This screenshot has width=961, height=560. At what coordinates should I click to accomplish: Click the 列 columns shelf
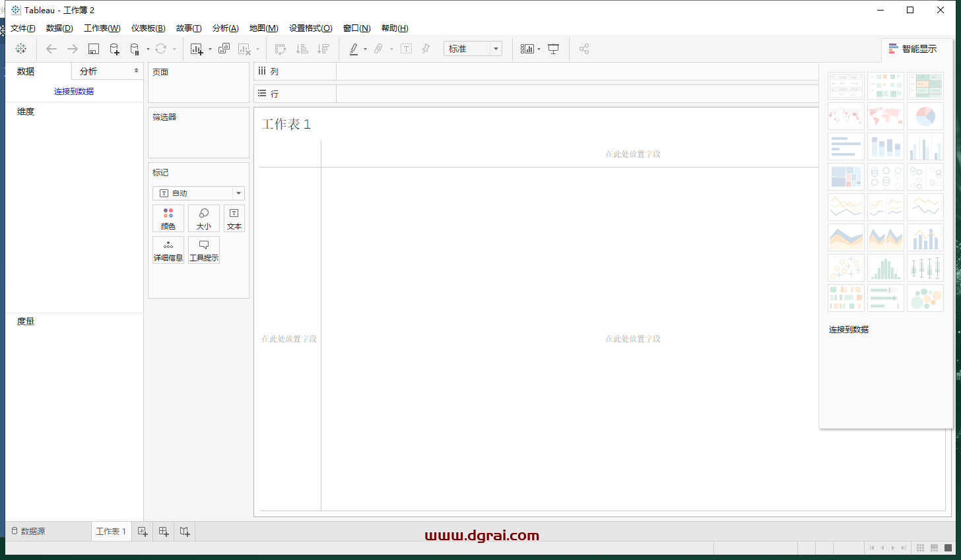pos(536,71)
